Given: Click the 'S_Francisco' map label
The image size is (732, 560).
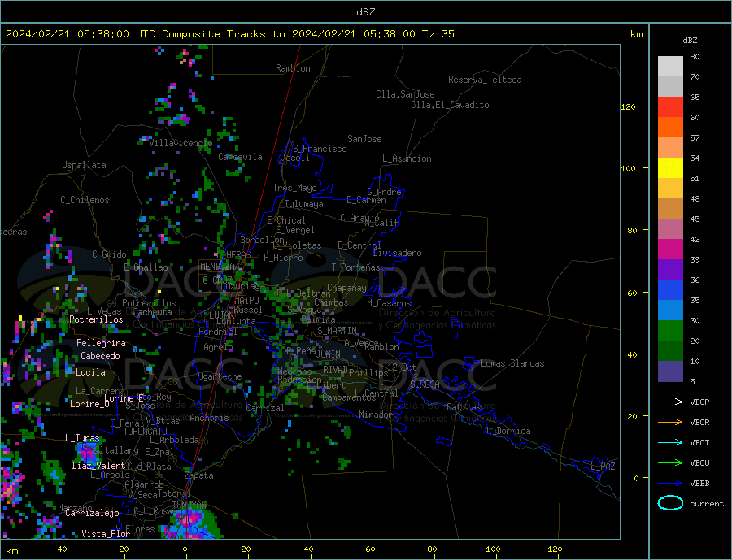Looking at the screenshot, I should click(320, 149).
